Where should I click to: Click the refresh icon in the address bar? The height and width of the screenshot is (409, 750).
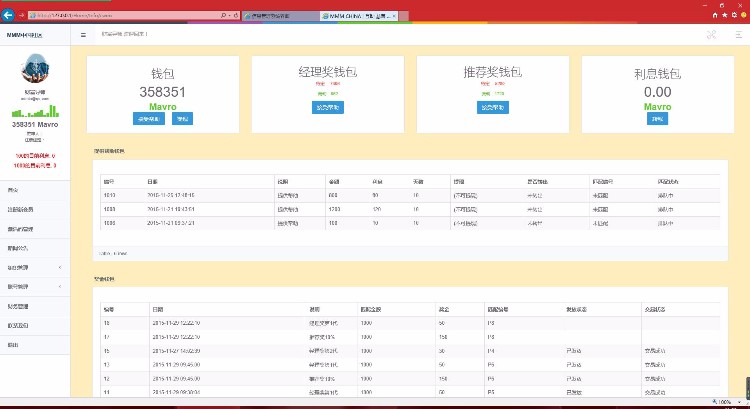[236, 15]
